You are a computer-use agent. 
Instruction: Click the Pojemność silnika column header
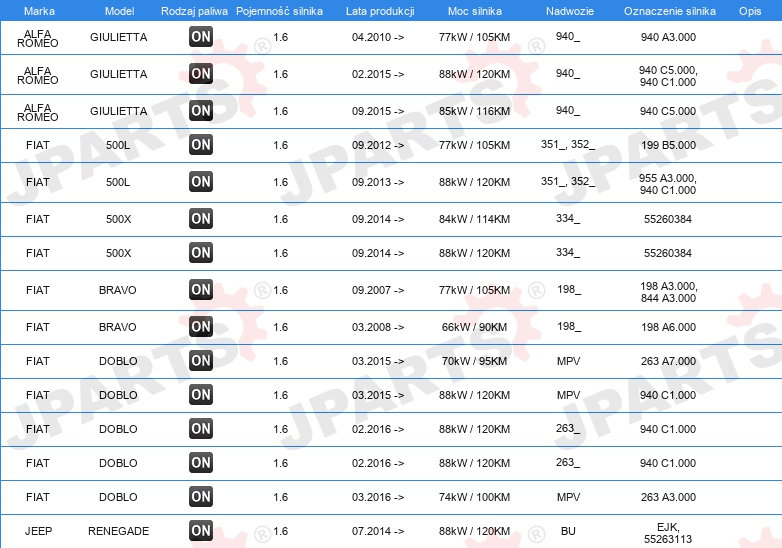[x=279, y=11]
